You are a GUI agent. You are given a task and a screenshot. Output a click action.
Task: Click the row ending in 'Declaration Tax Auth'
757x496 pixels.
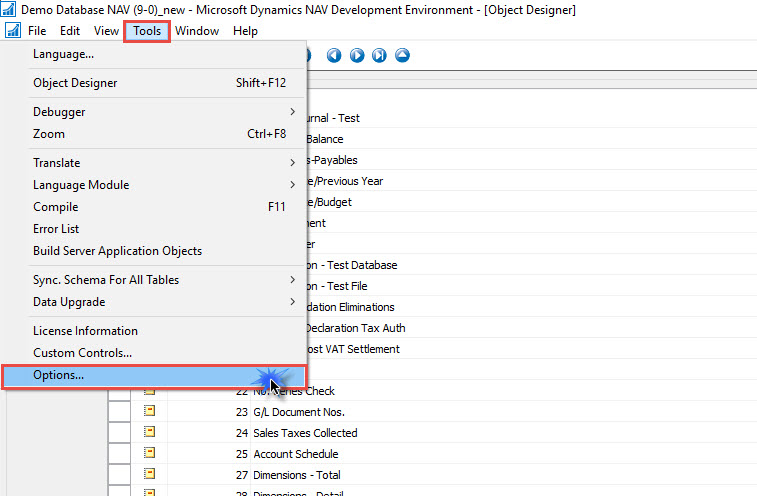click(x=532, y=328)
